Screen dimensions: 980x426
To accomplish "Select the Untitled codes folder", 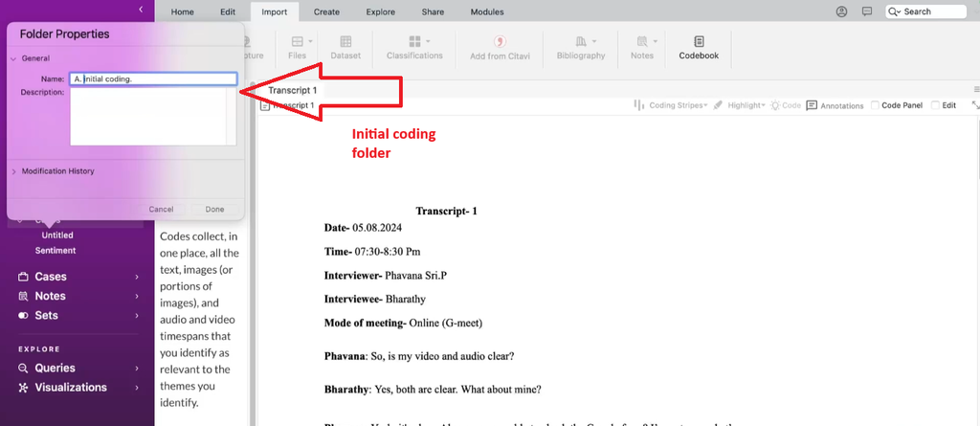I will [57, 235].
